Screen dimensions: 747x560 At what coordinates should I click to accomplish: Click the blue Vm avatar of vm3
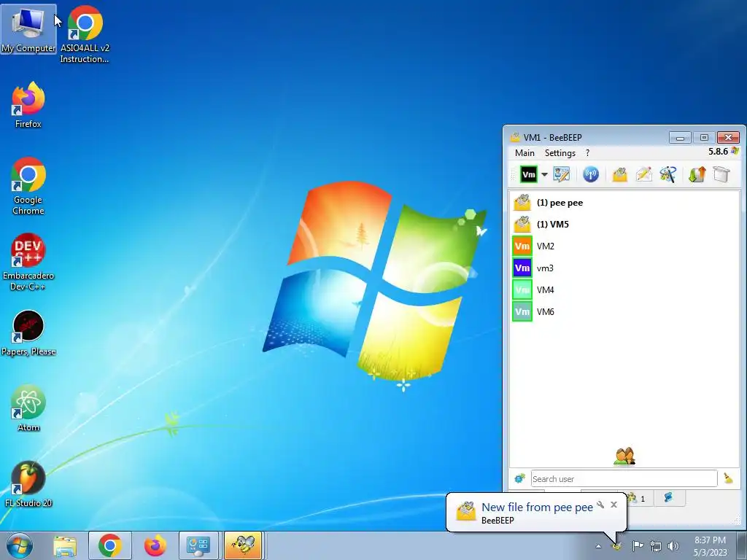(x=522, y=268)
